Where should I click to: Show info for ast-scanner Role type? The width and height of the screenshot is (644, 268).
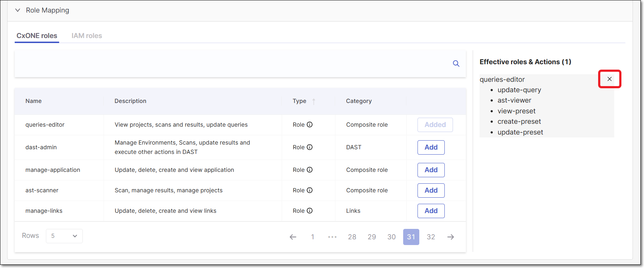pos(310,190)
